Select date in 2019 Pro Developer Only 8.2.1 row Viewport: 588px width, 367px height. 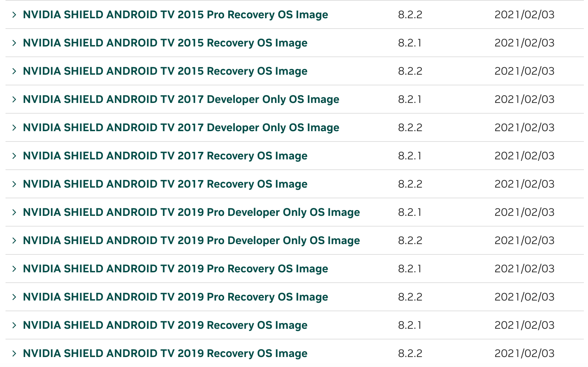525,212
